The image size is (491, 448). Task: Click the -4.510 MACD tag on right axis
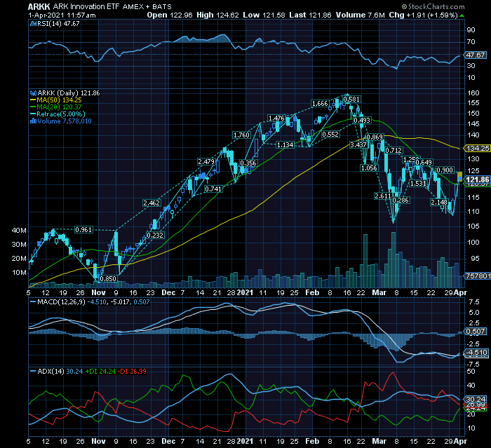point(476,353)
